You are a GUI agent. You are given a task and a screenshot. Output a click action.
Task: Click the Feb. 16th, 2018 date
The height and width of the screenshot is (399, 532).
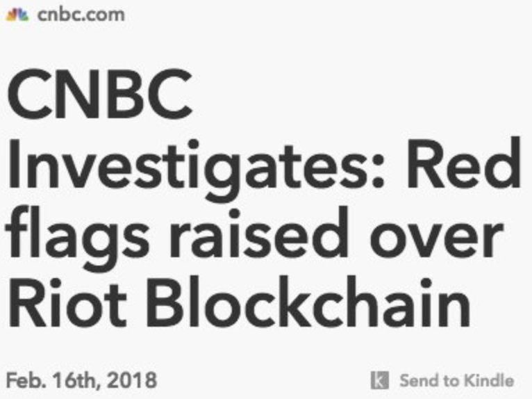click(81, 380)
